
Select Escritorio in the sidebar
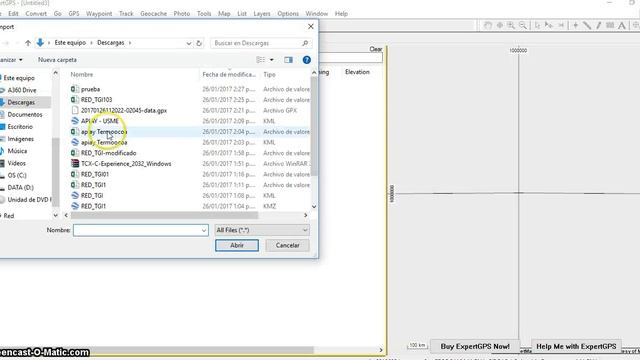(x=20, y=127)
